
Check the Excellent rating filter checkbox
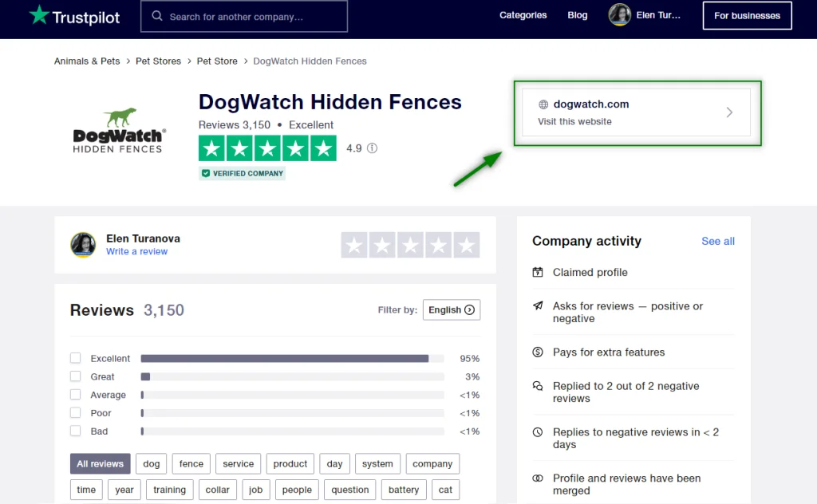click(x=76, y=358)
